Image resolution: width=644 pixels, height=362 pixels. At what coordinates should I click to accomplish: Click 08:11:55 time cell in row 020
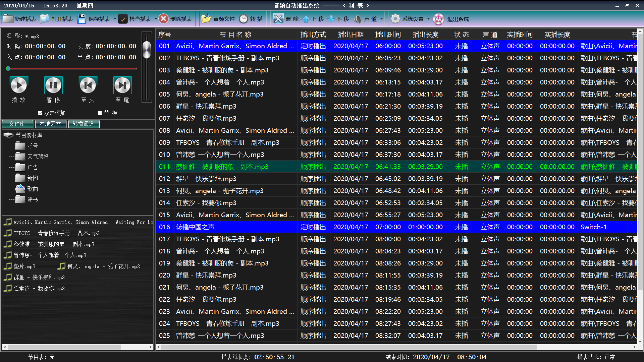pos(388,275)
